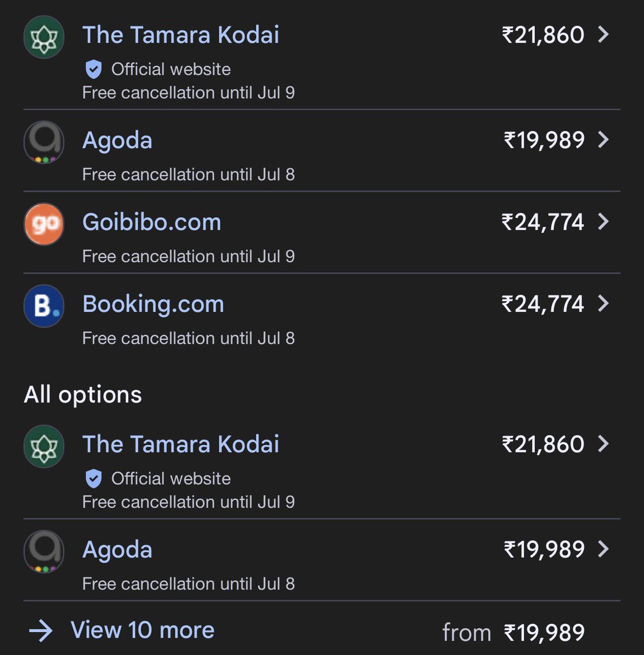
Task: Open The Tamara Kodai link under All options
Action: tap(181, 444)
